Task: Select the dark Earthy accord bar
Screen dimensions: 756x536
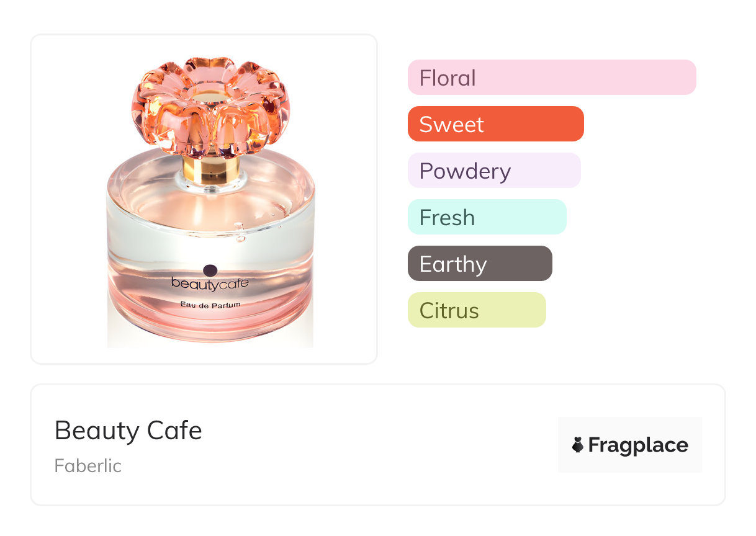Action: tap(479, 264)
